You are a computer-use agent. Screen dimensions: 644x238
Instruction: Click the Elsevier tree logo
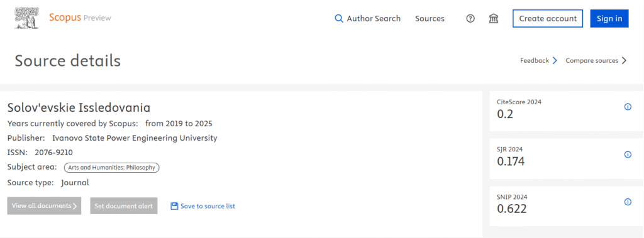tap(26, 18)
